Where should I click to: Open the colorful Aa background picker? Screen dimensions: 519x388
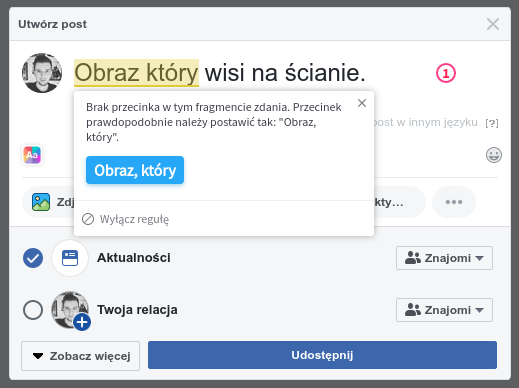[x=32, y=155]
